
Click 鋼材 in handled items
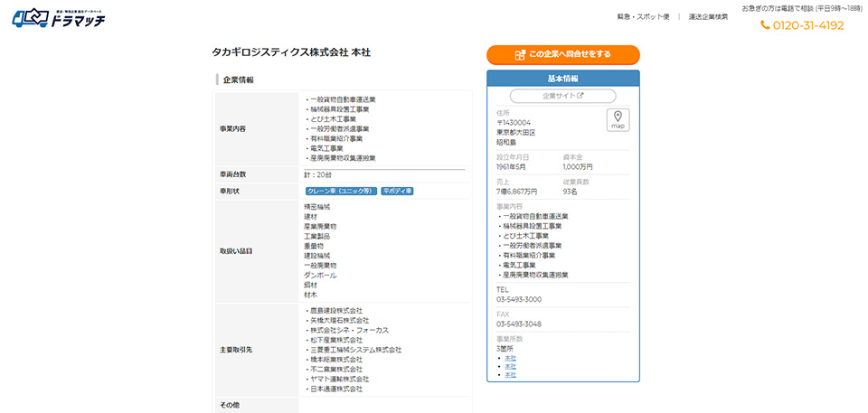pos(310,285)
